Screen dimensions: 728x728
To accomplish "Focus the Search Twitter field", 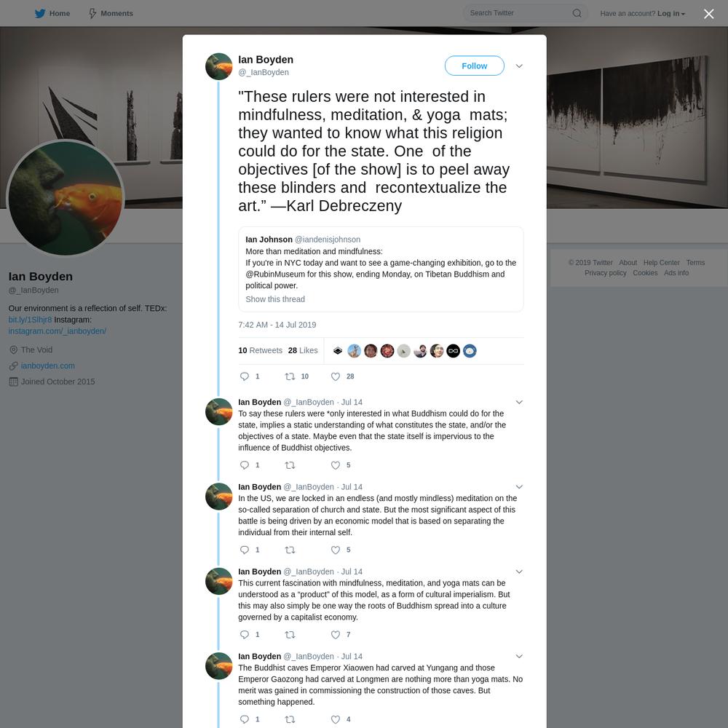I will point(519,13).
